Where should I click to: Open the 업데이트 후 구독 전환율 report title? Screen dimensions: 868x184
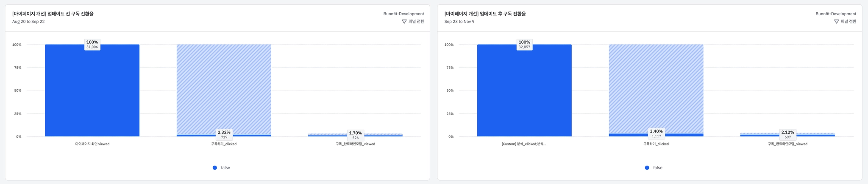coord(485,14)
